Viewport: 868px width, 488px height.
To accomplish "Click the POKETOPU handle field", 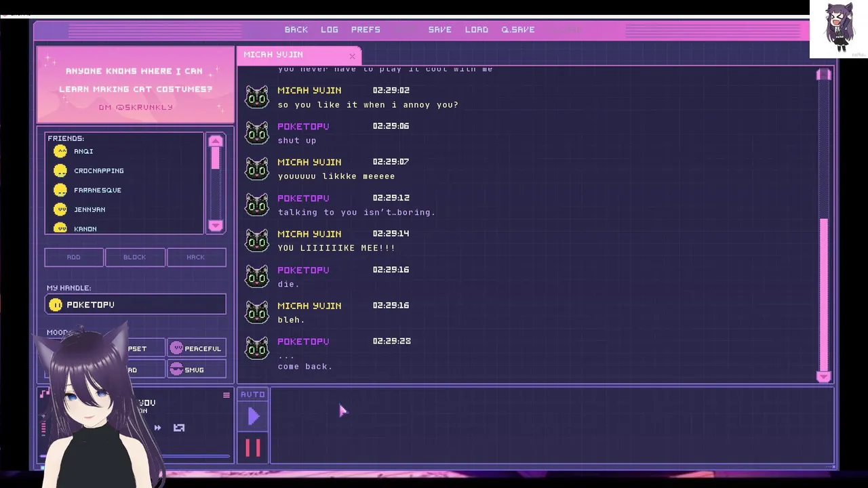I will (136, 305).
